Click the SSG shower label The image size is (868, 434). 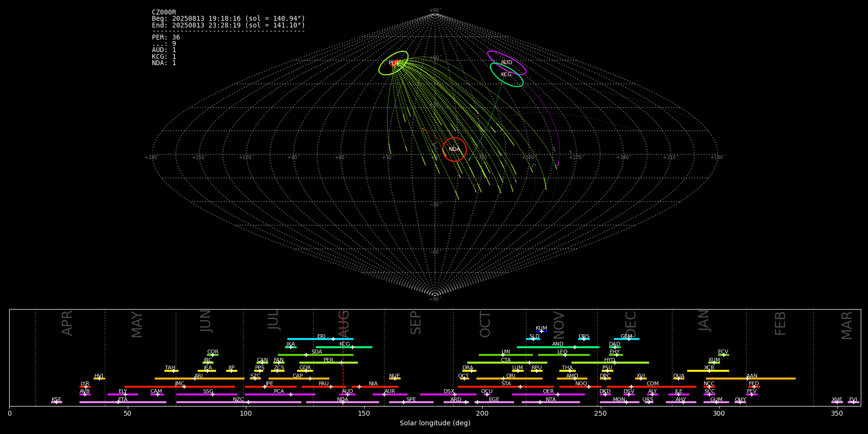tap(208, 392)
